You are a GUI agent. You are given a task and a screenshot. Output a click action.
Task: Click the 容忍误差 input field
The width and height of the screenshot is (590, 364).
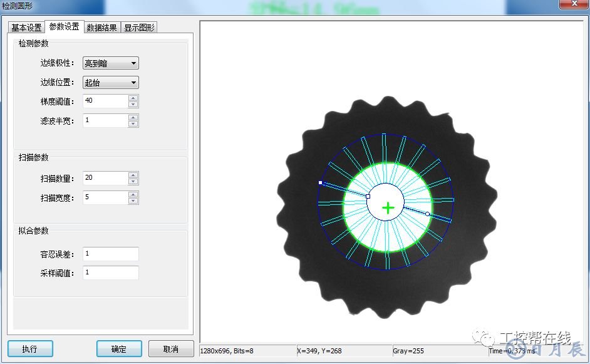point(110,254)
